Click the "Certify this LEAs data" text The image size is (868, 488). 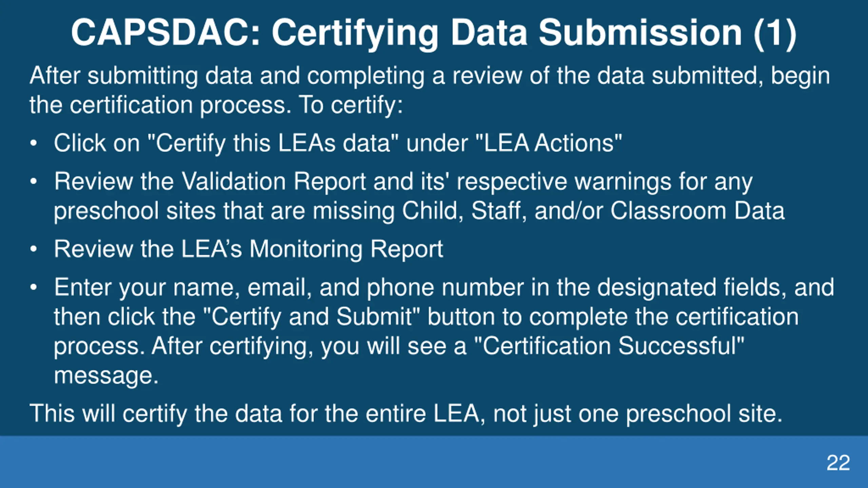pos(274,143)
